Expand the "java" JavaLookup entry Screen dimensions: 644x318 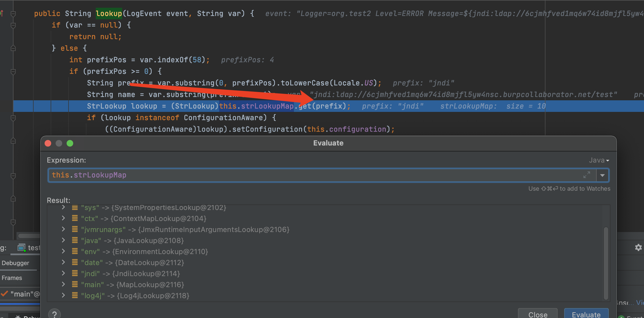tap(63, 240)
